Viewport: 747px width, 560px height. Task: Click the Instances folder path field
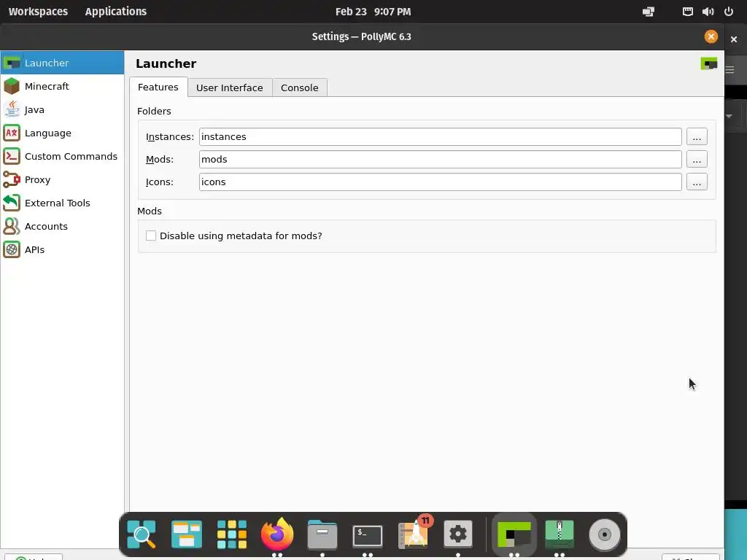tap(440, 136)
